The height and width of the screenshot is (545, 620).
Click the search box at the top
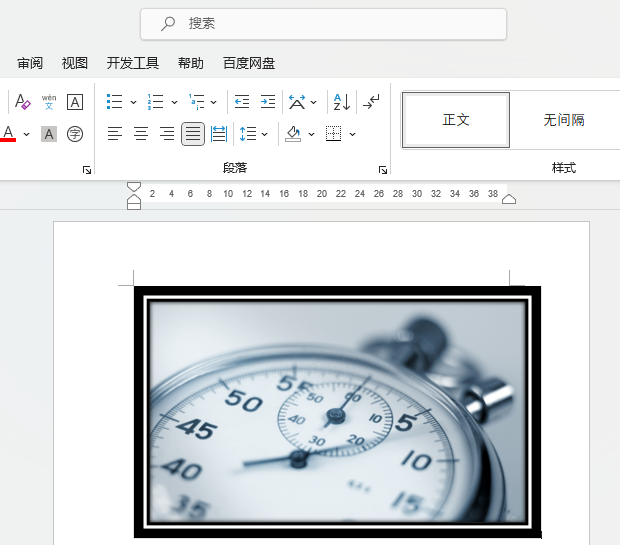(x=323, y=24)
